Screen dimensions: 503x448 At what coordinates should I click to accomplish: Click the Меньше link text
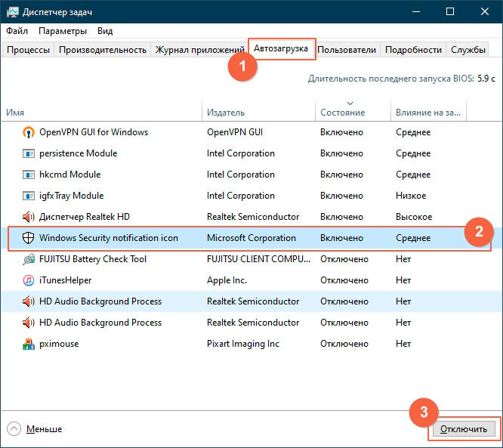point(45,429)
